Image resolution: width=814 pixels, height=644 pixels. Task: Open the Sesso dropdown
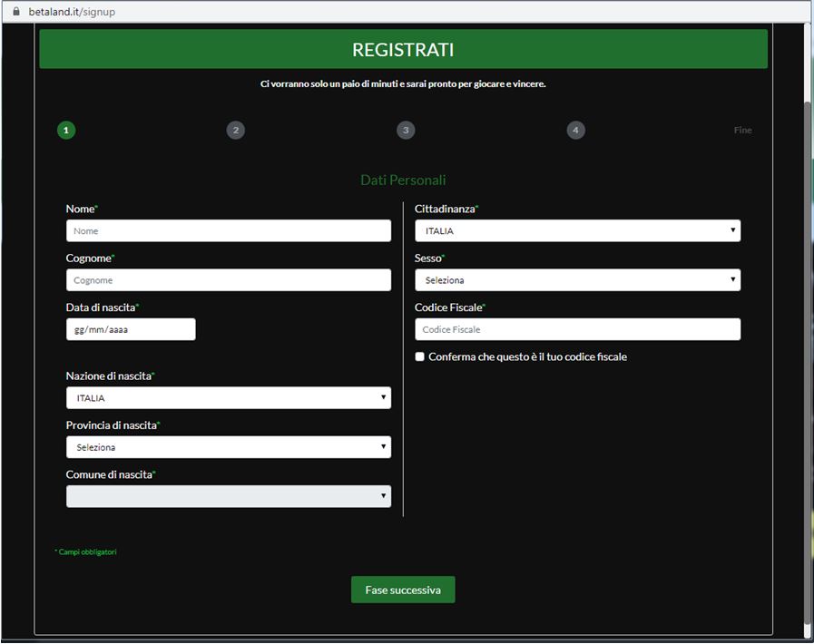(x=577, y=280)
